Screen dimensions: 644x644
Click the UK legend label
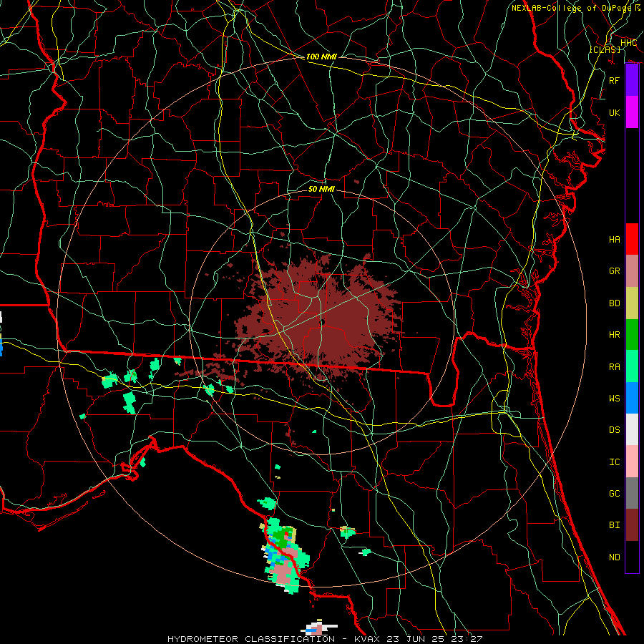(614, 112)
